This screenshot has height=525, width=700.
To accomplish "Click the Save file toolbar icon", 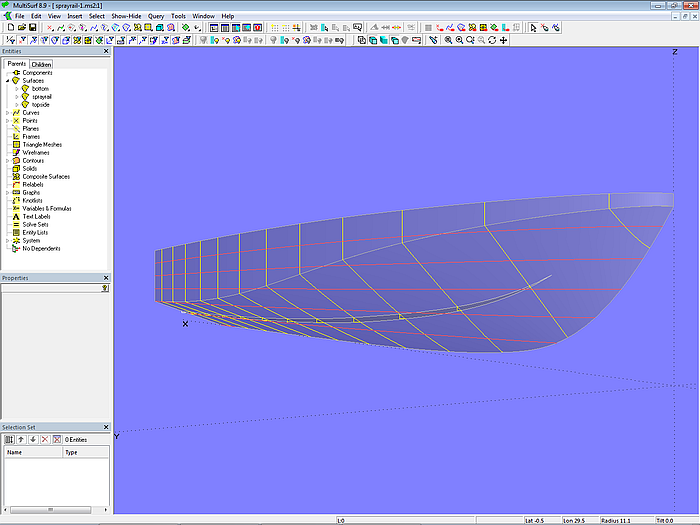I will [x=32, y=27].
